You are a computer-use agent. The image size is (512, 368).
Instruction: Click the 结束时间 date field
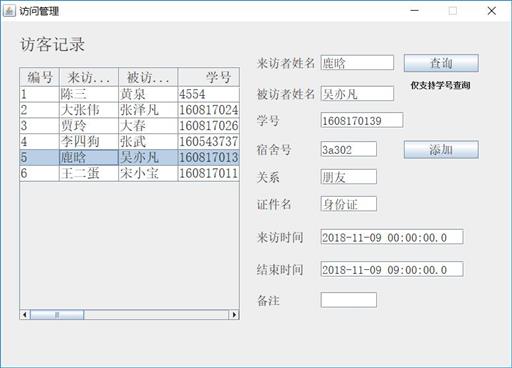tap(392, 269)
